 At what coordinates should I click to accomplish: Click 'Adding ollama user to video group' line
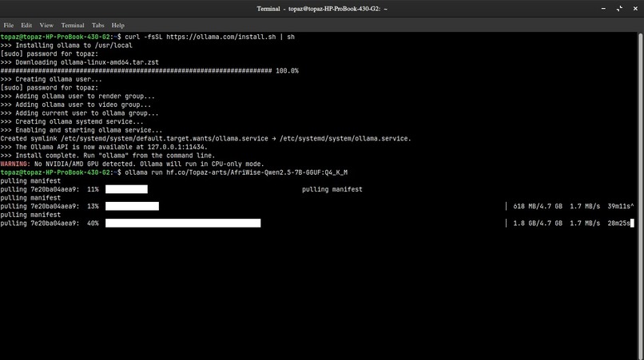point(76,105)
